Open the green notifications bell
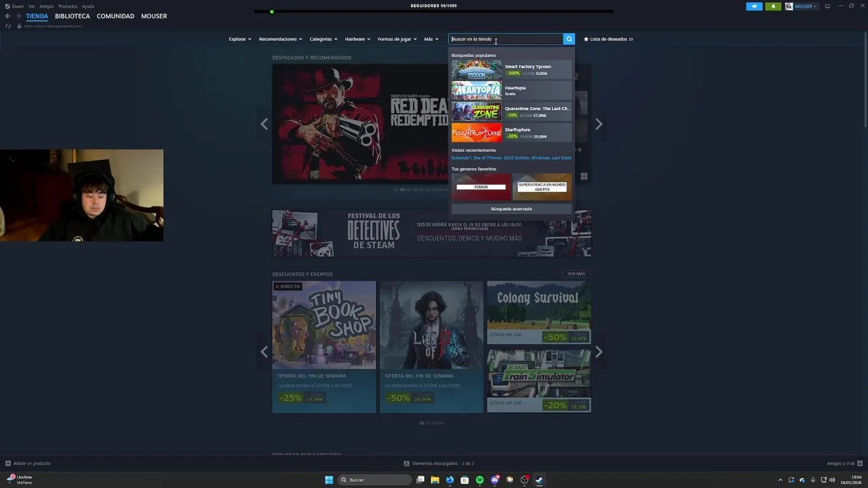868x488 pixels. tap(773, 6)
